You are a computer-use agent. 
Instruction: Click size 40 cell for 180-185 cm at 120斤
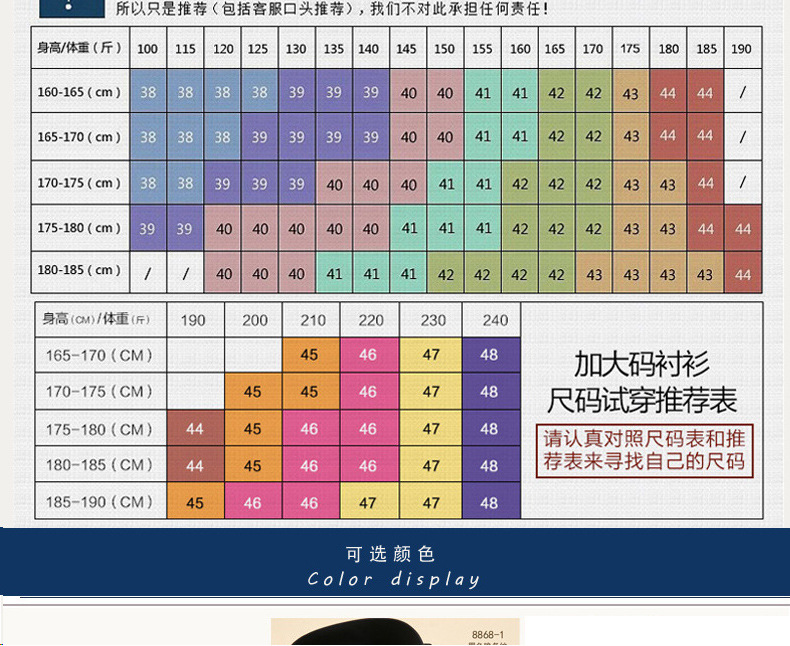(224, 274)
